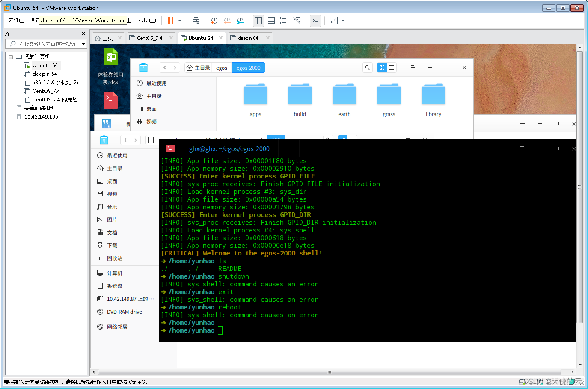The image size is (588, 389).
Task: Click the egos breadcrumb segment
Action: click(222, 68)
